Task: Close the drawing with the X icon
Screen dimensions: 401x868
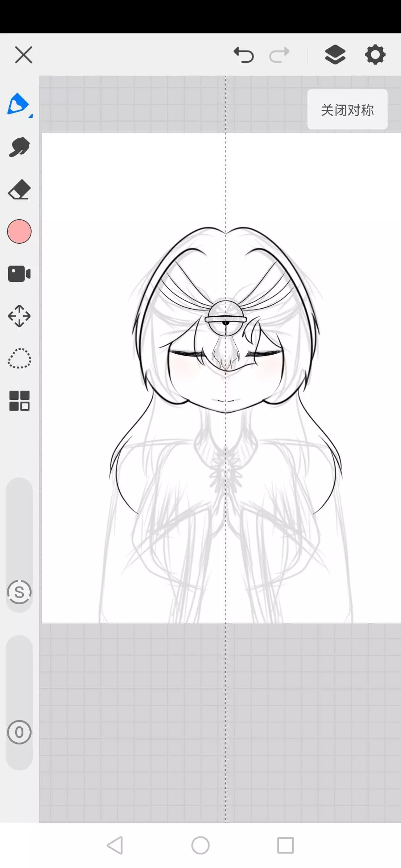Action: pyautogui.click(x=23, y=55)
